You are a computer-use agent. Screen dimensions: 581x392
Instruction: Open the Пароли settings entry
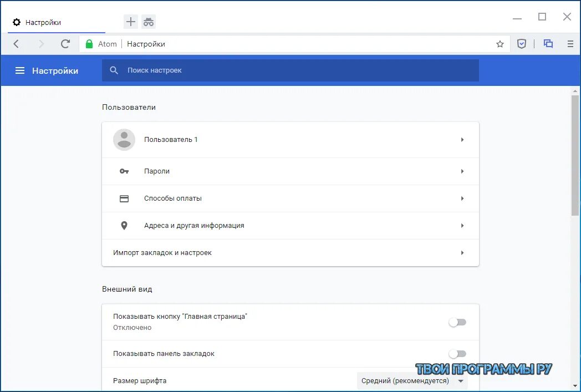290,171
